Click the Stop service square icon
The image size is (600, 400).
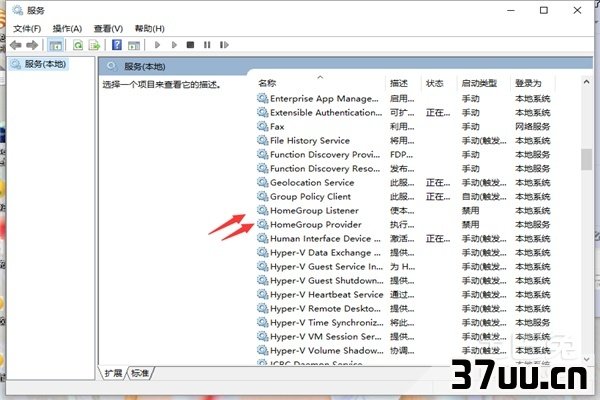190,45
